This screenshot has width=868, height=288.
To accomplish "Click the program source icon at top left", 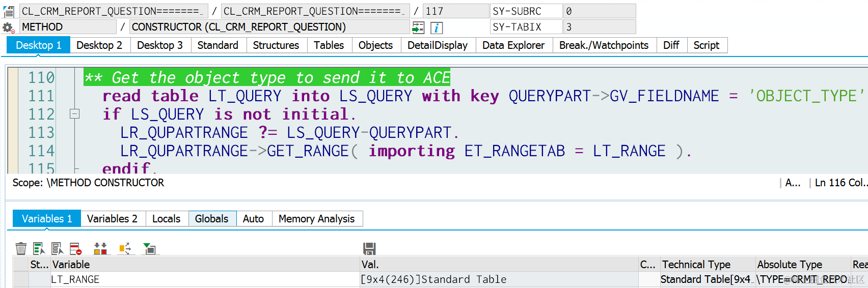I will [x=9, y=11].
